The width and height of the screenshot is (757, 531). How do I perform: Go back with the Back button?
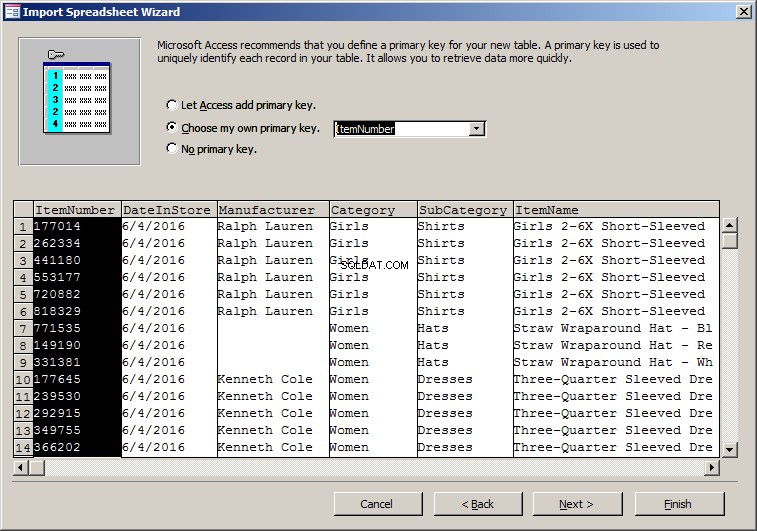tap(478, 504)
